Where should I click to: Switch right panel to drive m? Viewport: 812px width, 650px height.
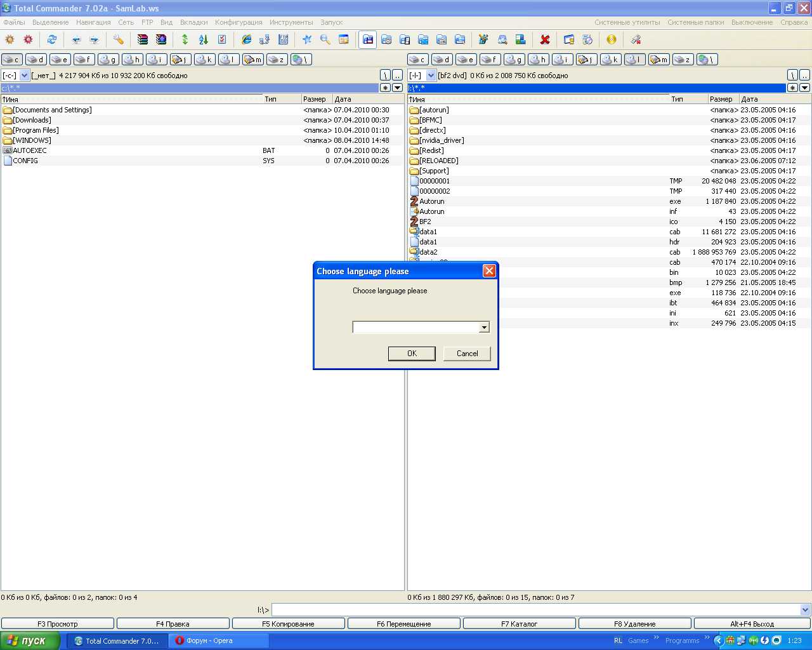coord(659,59)
